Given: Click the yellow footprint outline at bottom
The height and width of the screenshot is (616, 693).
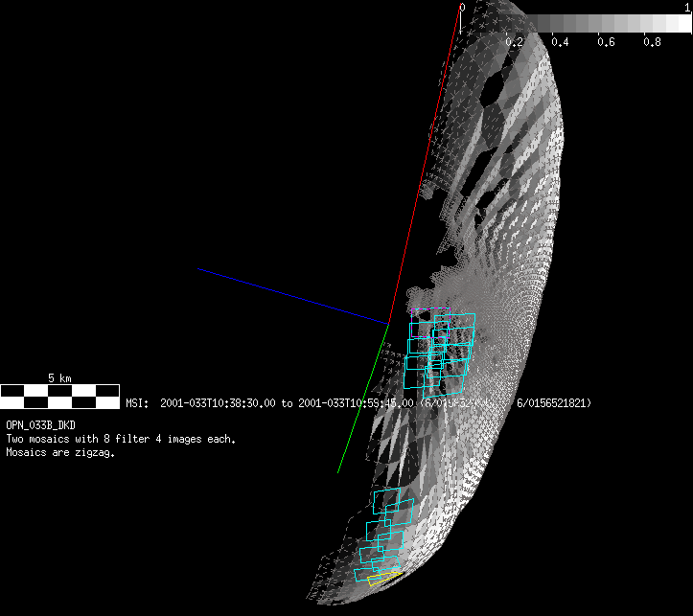Looking at the screenshot, I should click(x=383, y=578).
